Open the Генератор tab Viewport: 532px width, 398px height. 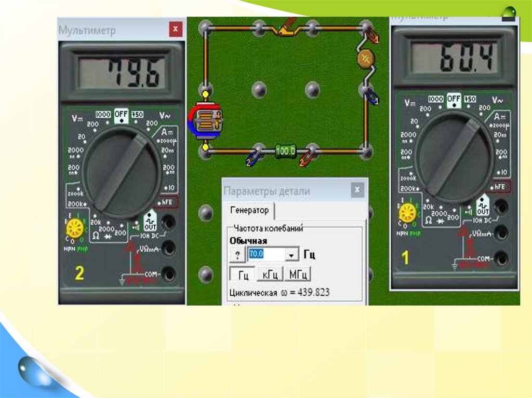(249, 210)
